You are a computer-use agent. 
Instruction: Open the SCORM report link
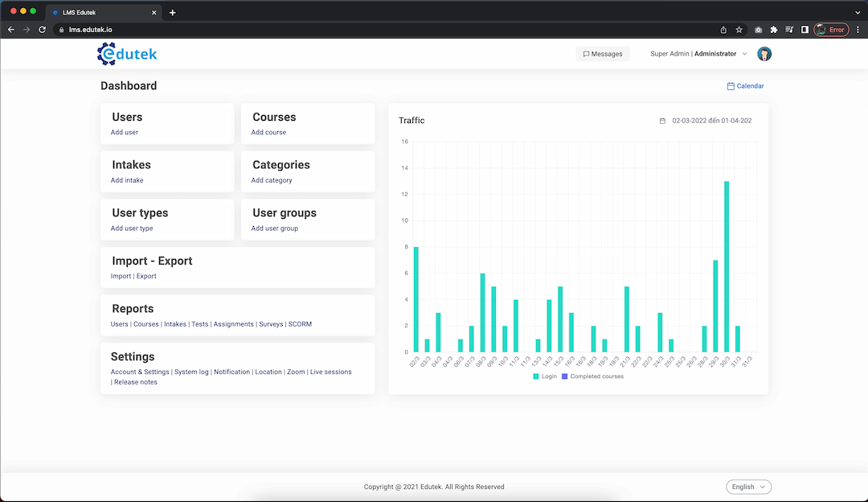click(300, 324)
